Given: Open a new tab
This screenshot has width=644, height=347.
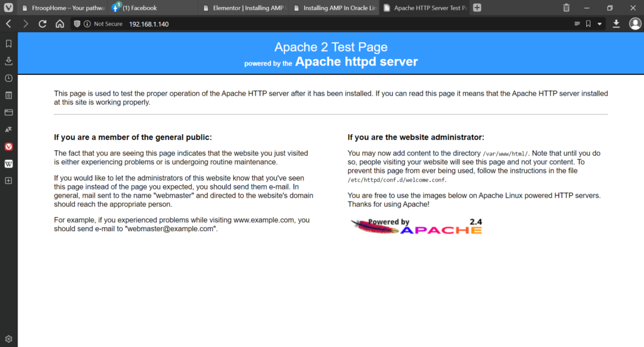Looking at the screenshot, I should pos(477,8).
